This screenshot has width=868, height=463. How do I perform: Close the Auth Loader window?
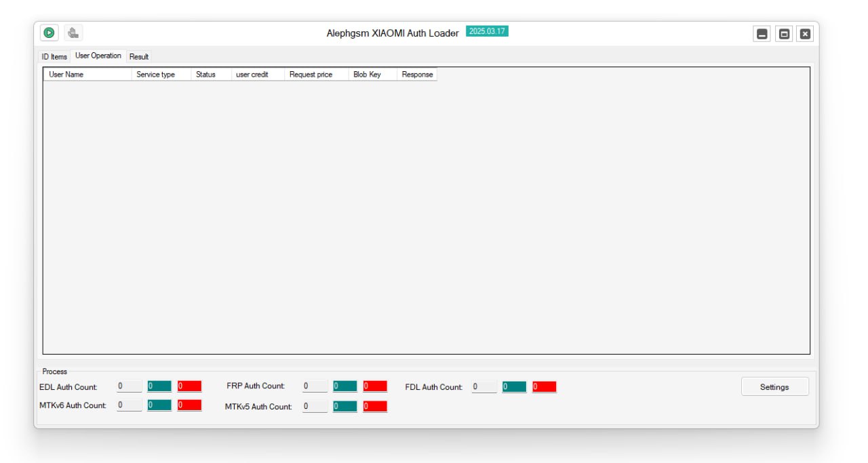[x=805, y=34]
